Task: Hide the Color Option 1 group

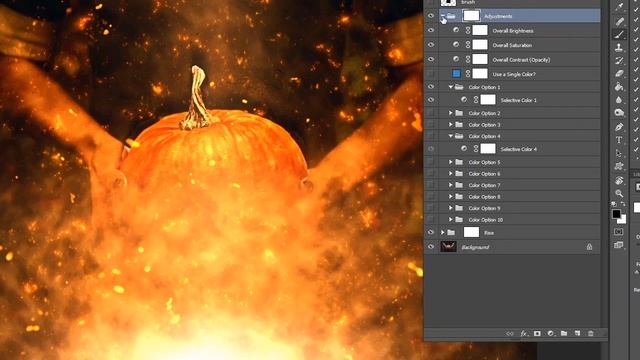Action: [x=431, y=87]
